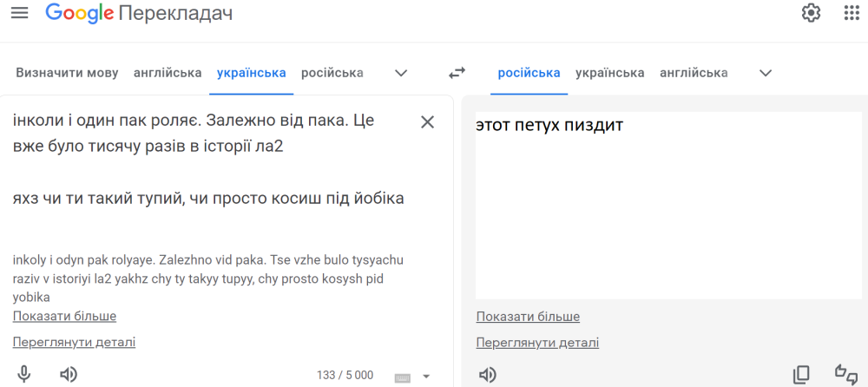Image resolution: width=868 pixels, height=387 pixels.
Task: Copy the translation to clipboard
Action: pos(801,374)
